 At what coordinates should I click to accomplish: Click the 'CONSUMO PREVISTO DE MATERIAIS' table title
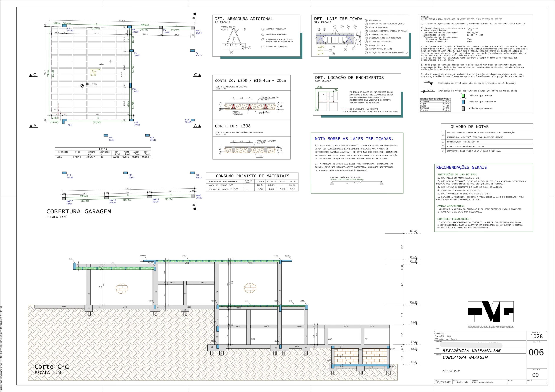(252, 176)
